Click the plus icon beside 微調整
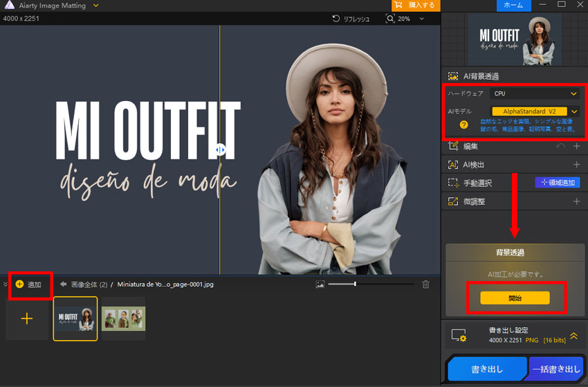 576,201
